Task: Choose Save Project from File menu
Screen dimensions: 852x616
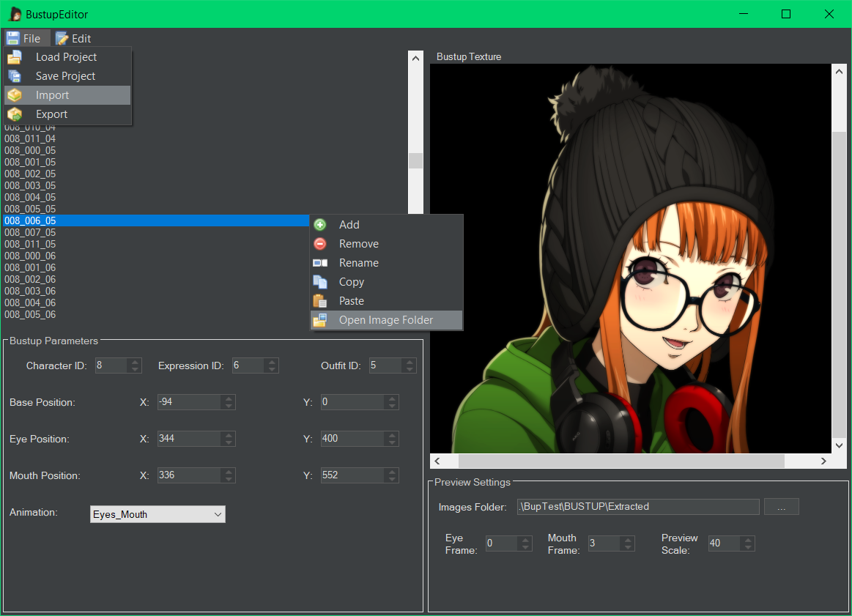Action: tap(68, 76)
